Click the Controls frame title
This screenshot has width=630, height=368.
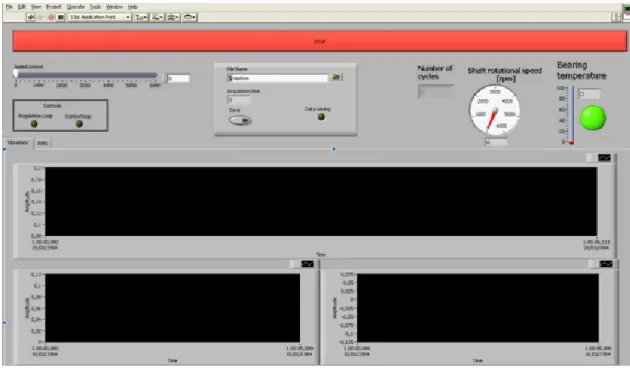(x=52, y=106)
